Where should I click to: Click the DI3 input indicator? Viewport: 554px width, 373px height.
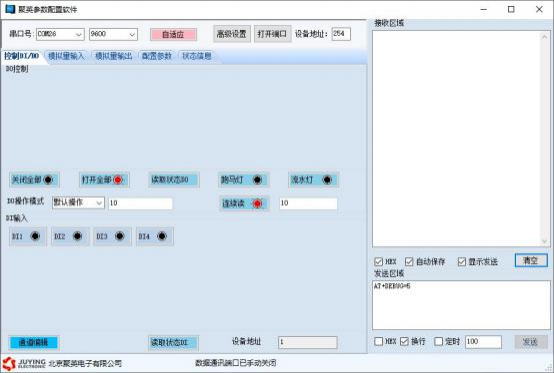coord(112,236)
